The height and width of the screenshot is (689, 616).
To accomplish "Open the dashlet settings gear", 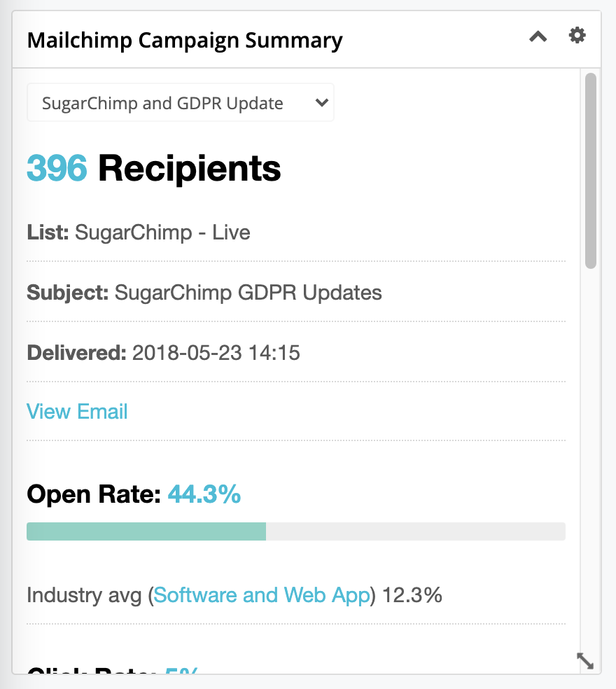I will tap(577, 35).
